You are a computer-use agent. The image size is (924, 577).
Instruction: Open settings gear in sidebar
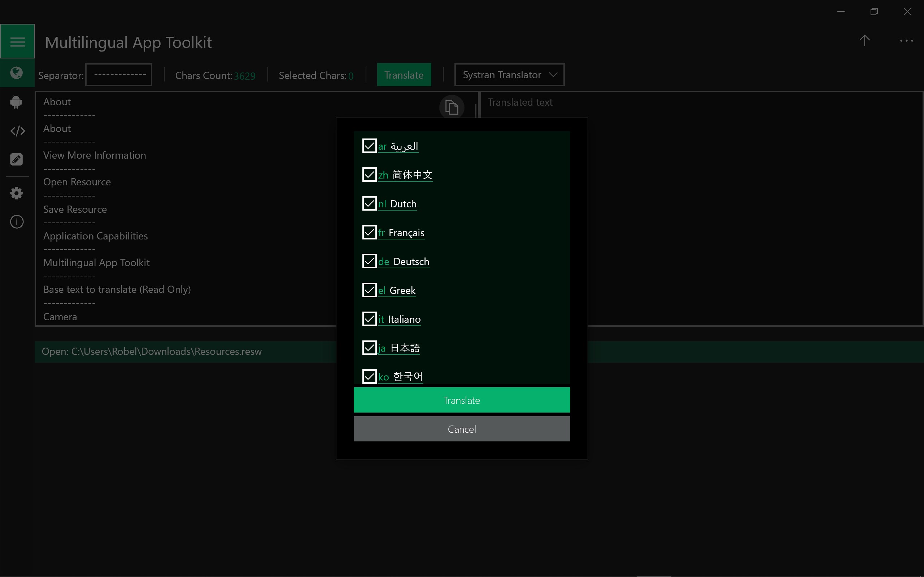16,193
